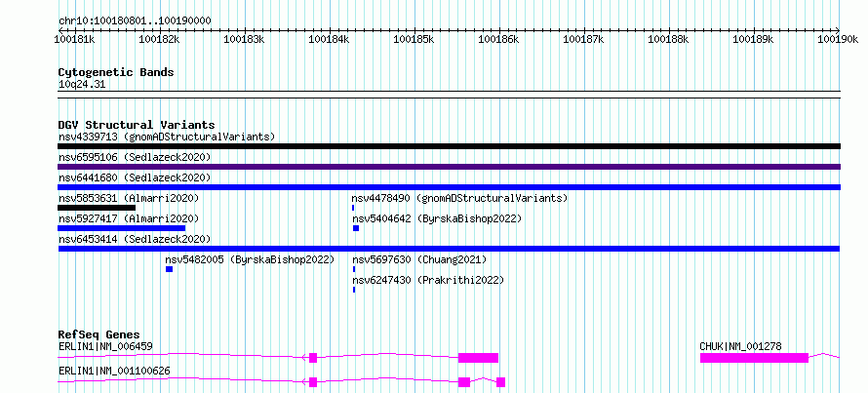The height and width of the screenshot is (393, 868).
Task: Open the ERLIN1|NM_001100626 gene label
Action: tap(114, 371)
